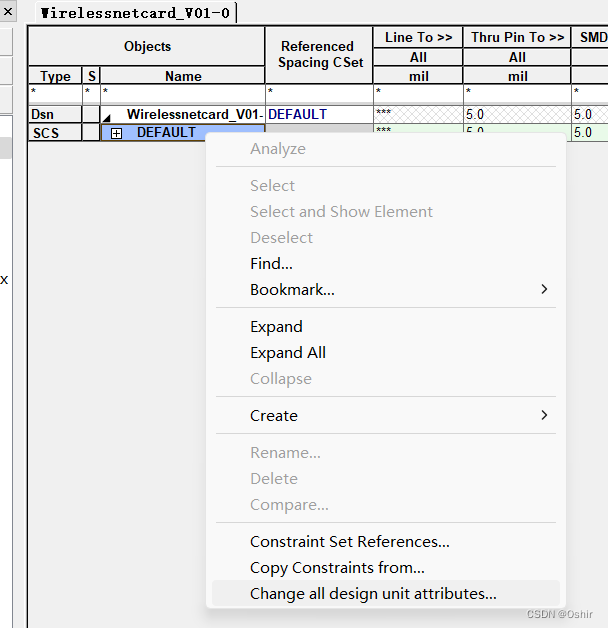Click Change all design unit attributes...

click(x=373, y=594)
